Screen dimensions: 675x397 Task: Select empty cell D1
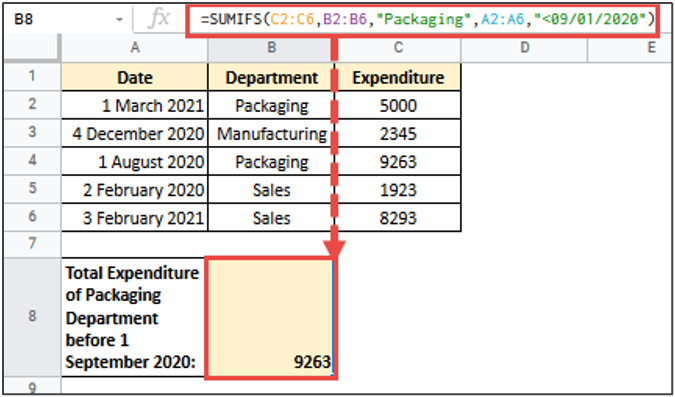[524, 77]
